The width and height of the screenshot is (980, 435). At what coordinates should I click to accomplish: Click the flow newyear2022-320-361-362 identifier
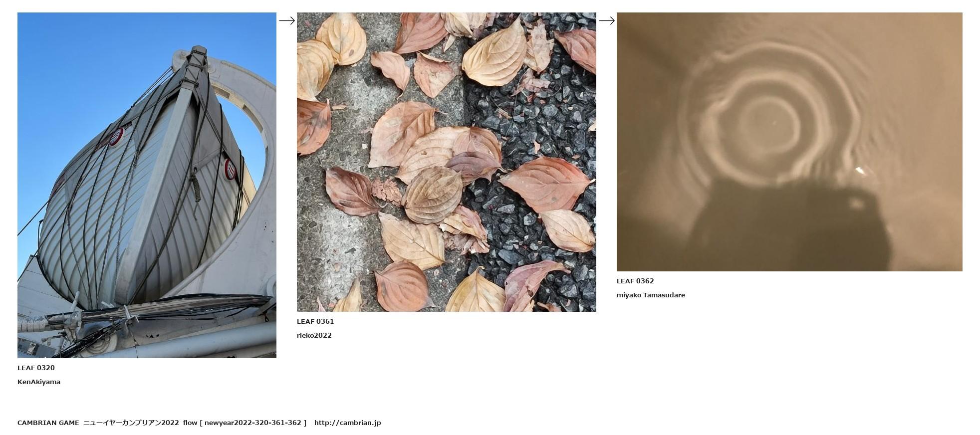click(x=245, y=423)
